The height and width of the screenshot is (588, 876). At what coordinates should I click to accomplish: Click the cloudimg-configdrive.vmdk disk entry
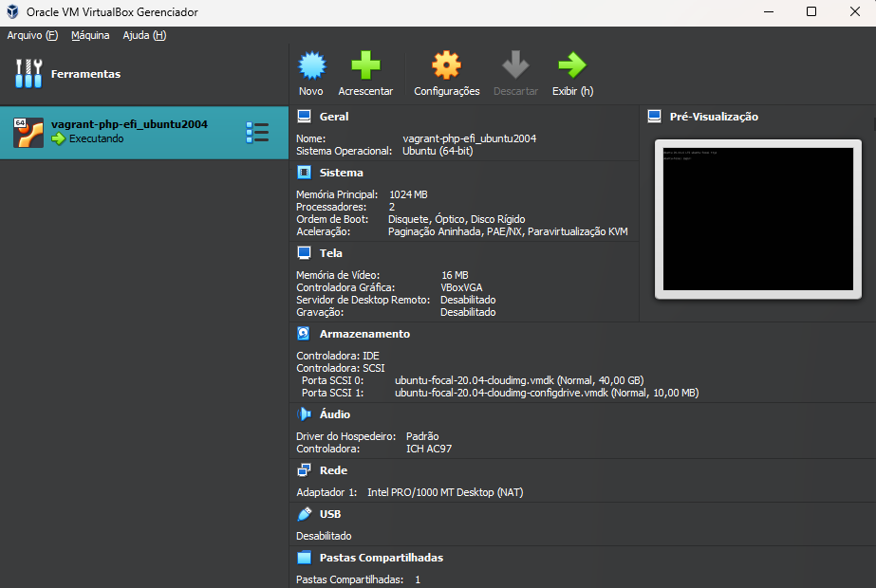pyautogui.click(x=547, y=393)
